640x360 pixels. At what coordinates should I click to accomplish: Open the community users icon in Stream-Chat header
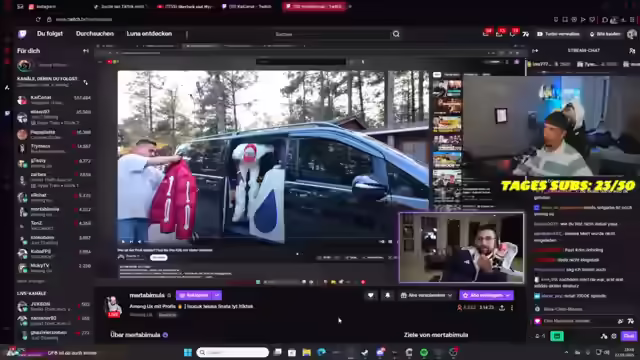point(632,51)
